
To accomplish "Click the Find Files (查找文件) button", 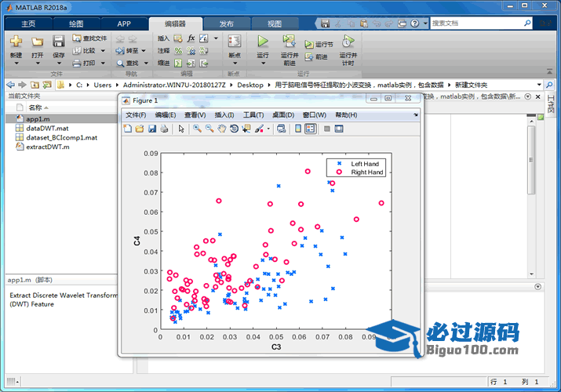I will point(89,38).
